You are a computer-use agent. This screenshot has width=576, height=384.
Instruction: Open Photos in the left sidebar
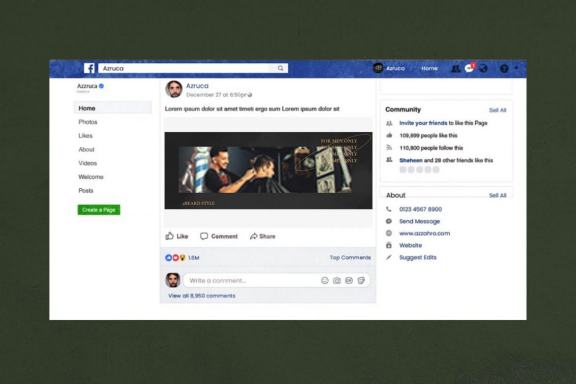(88, 122)
